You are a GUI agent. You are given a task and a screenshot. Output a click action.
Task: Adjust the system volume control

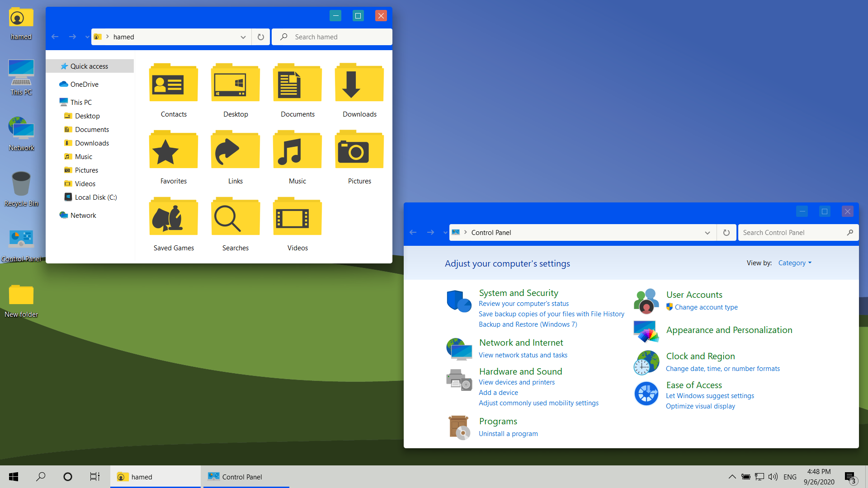[773, 476]
